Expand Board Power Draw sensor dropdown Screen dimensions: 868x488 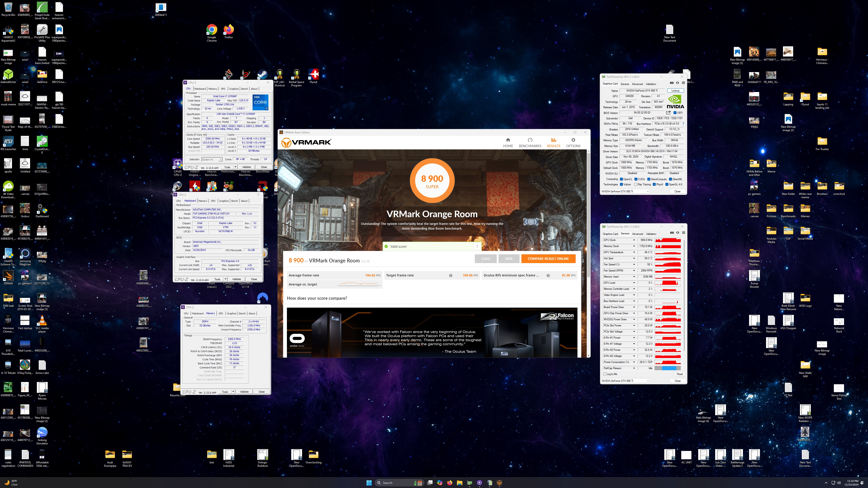pos(634,307)
